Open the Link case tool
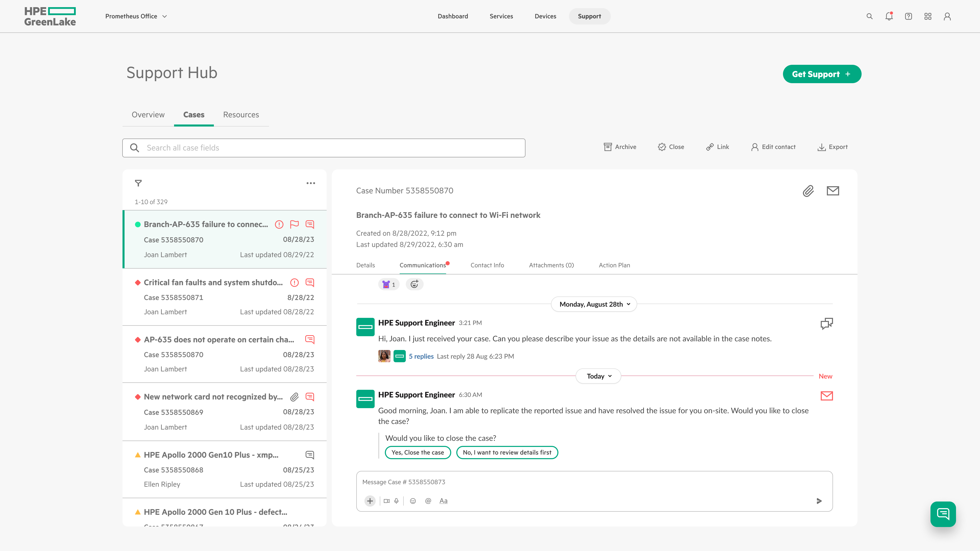 717,147
